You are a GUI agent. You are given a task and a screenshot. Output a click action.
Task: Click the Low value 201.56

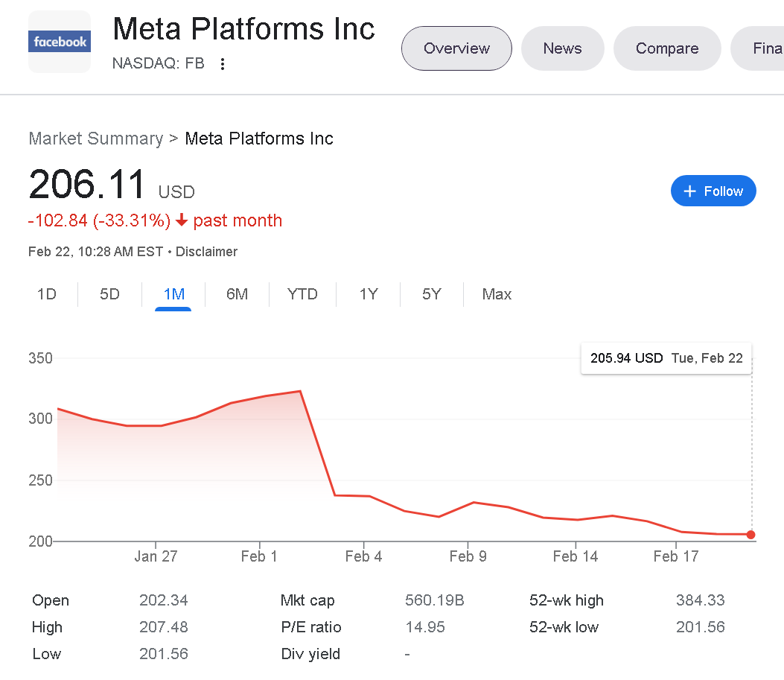(164, 654)
